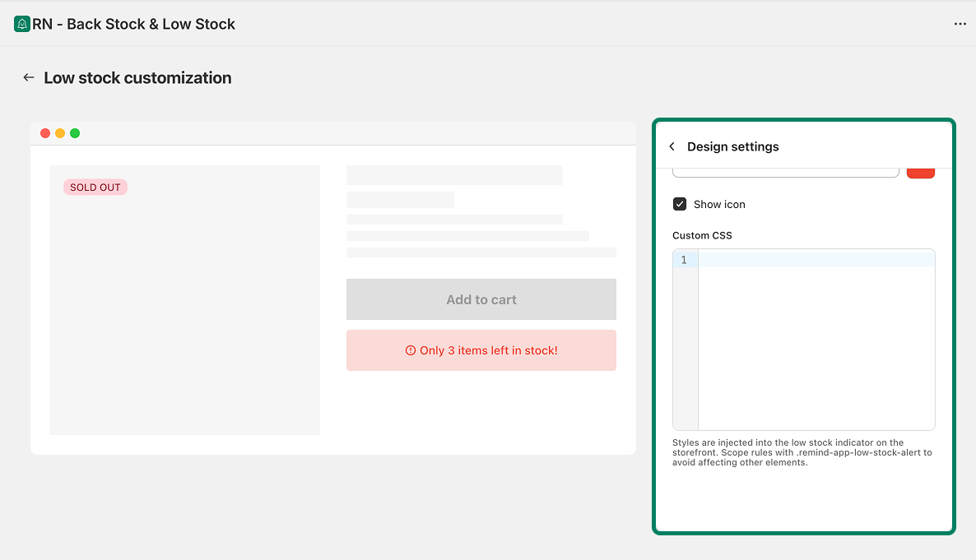Click the RN app bell logo icon

click(x=22, y=24)
